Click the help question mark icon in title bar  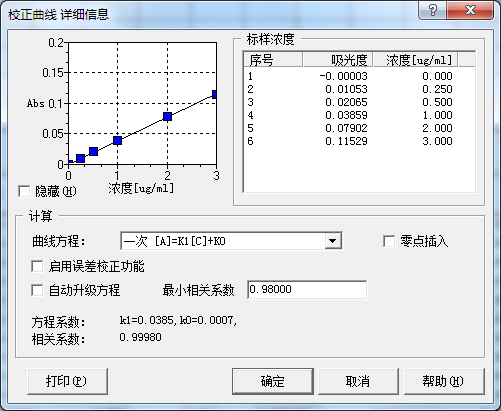432,10
